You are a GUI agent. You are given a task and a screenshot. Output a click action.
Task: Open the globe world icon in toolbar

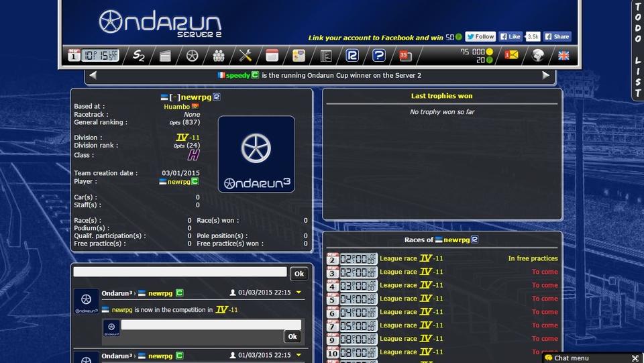pos(537,55)
